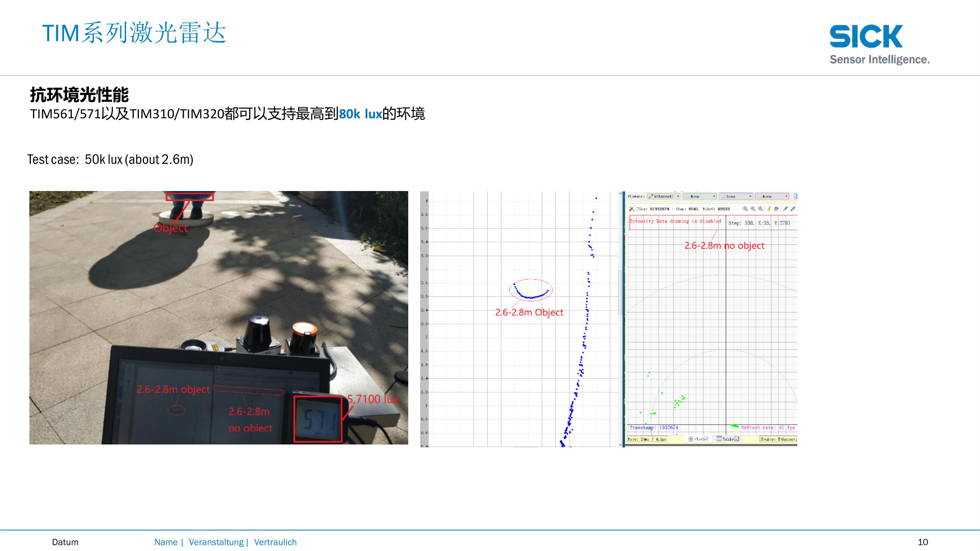Viewport: 980px width, 551px height.
Task: Open the Ethernet1 viewer dropdown
Action: click(664, 197)
